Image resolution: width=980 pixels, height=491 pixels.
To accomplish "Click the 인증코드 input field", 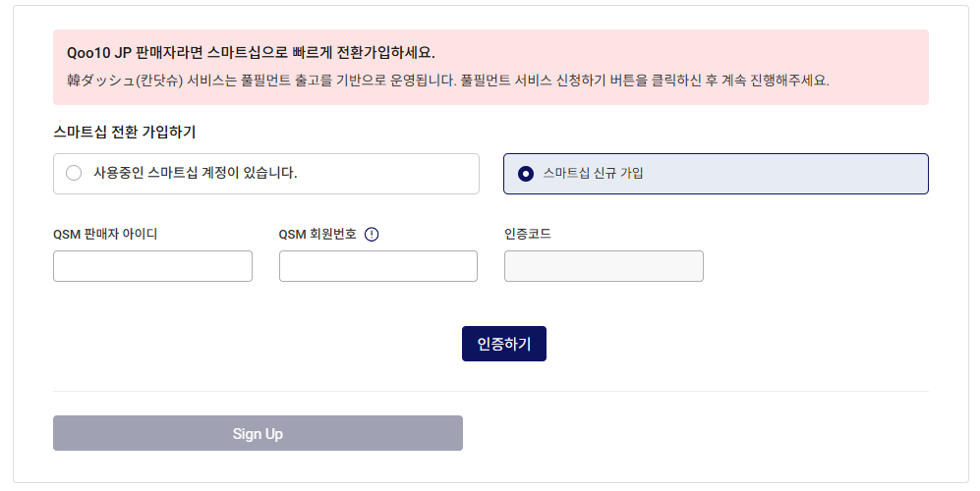I will coord(604,266).
